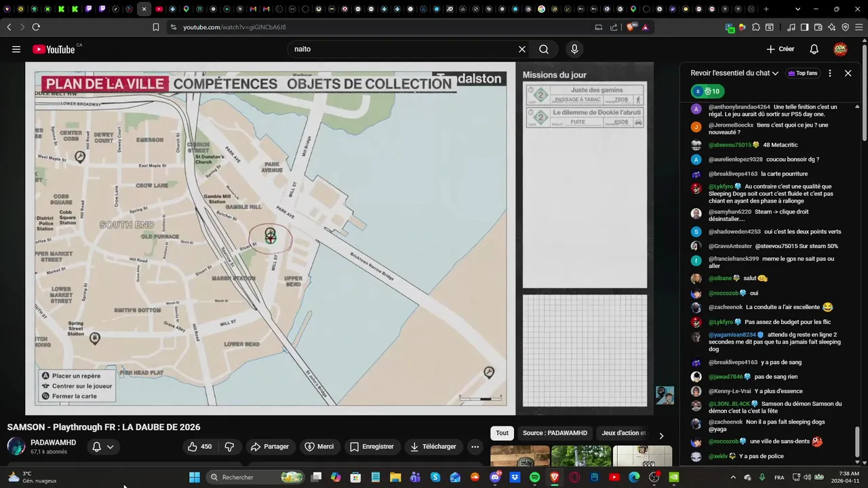Viewport: 868px width, 488px height.
Task: Start voice search with the microphone
Action: (x=574, y=49)
